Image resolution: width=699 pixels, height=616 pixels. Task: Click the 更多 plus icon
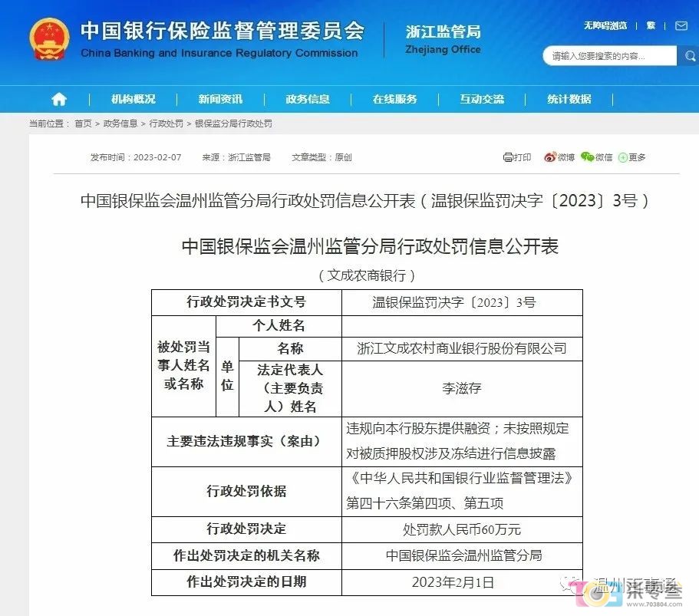click(x=623, y=157)
